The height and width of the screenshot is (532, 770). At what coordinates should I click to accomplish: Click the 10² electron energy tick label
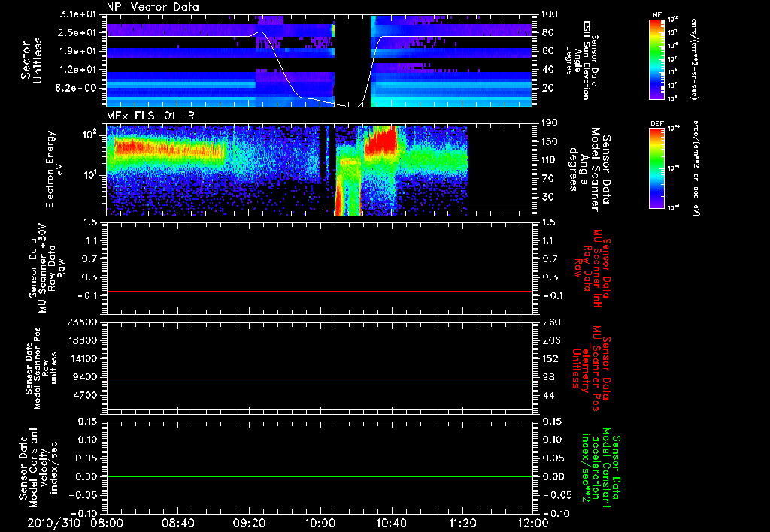pos(89,135)
